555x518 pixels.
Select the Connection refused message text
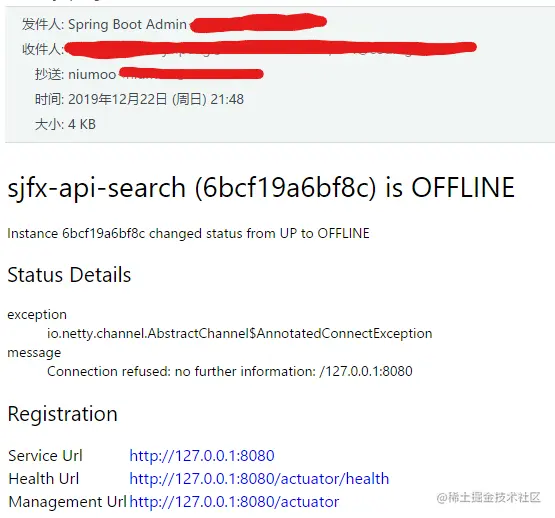[230, 371]
